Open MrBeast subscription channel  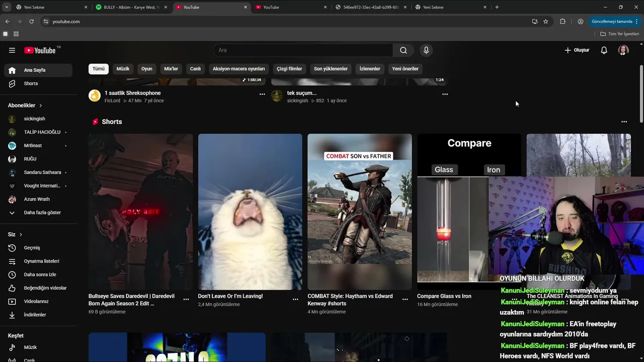(38, 146)
